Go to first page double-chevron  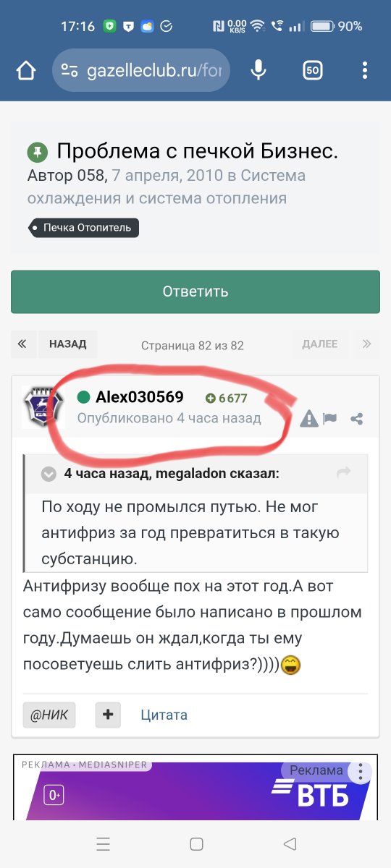22,344
